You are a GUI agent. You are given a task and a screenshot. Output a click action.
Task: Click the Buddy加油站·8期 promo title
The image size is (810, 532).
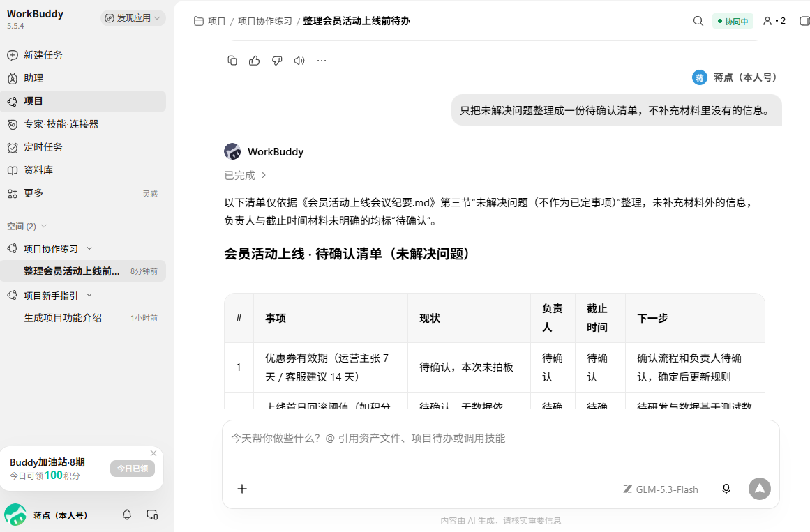[x=47, y=462]
